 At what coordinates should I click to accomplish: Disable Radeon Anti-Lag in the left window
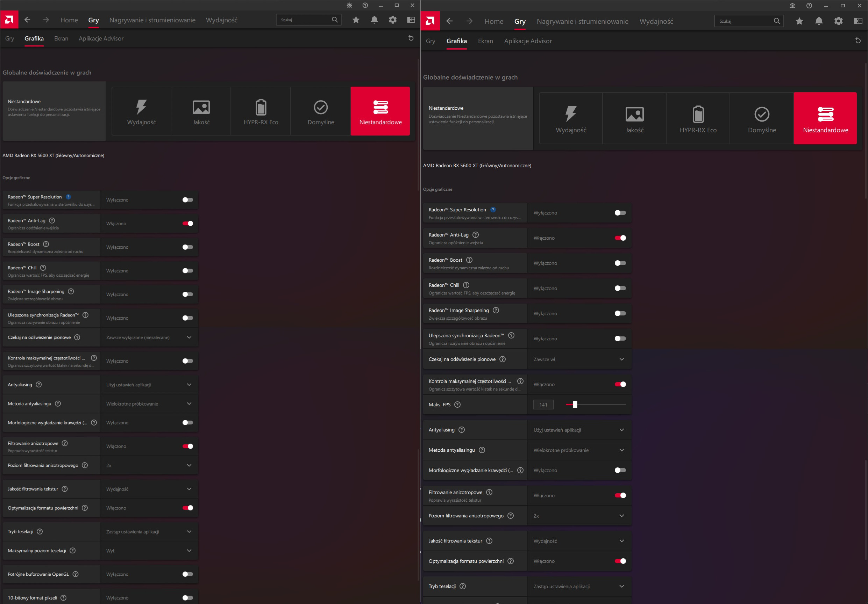click(x=187, y=223)
